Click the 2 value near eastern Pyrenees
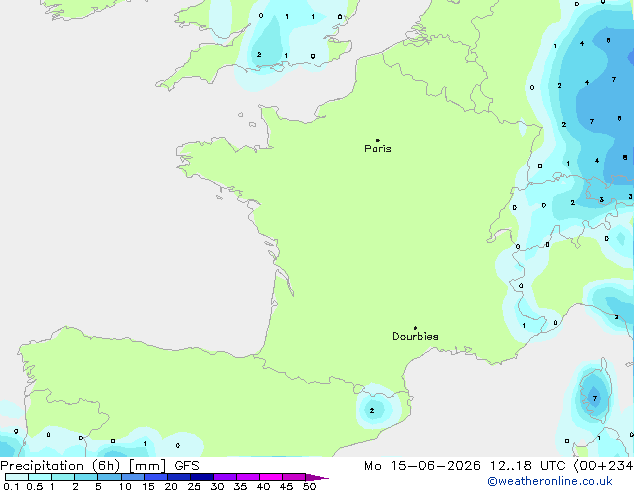 [x=372, y=411]
